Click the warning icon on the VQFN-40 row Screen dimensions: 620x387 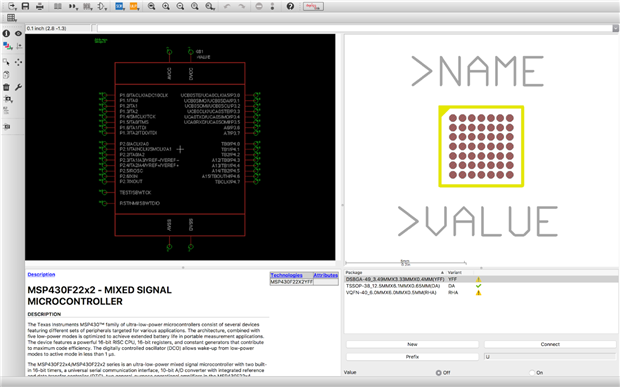click(478, 293)
